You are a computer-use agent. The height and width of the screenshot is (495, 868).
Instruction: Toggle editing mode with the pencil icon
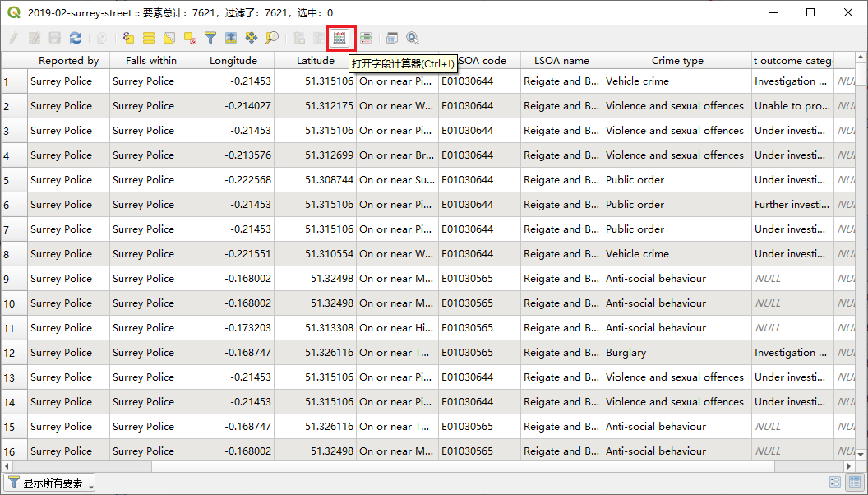(x=14, y=38)
